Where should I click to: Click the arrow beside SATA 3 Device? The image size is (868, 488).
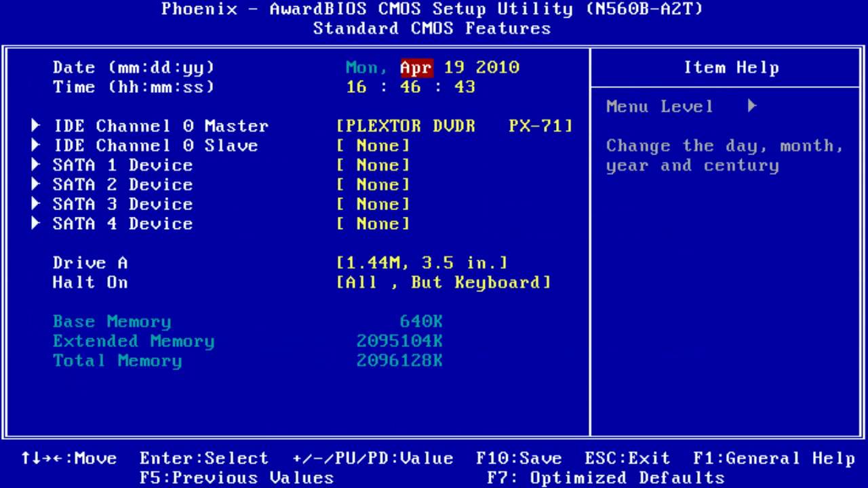point(35,204)
